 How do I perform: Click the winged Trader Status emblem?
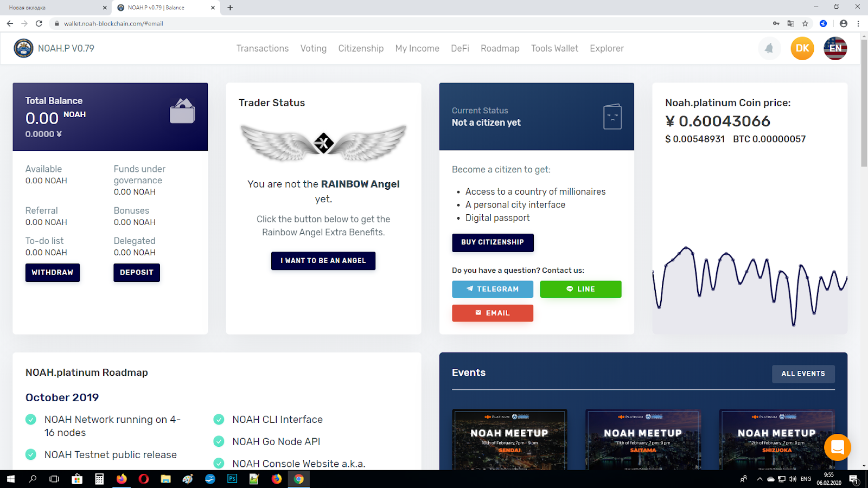[323, 143]
